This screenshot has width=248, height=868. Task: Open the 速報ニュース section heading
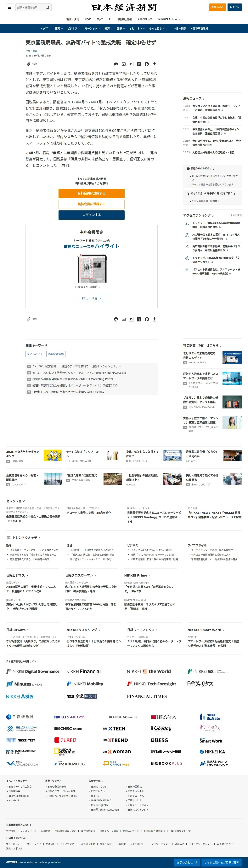pyautogui.click(x=194, y=98)
